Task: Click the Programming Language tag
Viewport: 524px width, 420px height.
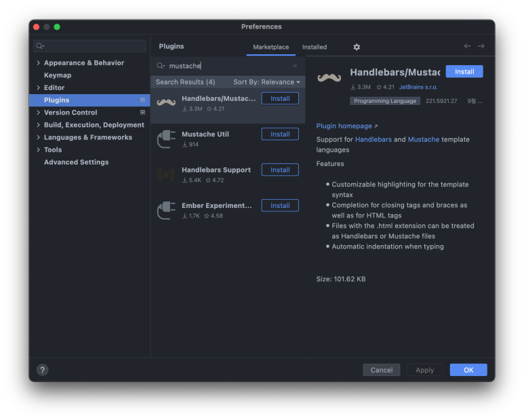Action: coord(385,101)
